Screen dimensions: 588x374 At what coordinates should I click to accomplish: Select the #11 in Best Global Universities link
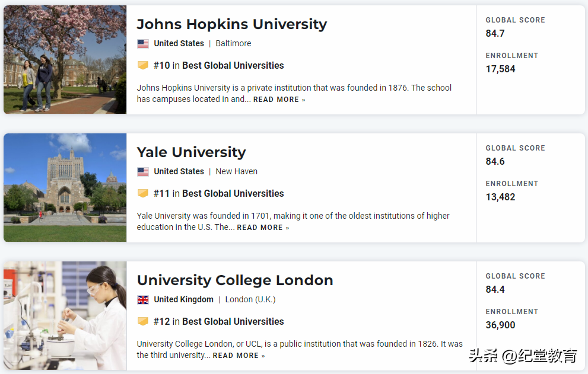tap(218, 193)
